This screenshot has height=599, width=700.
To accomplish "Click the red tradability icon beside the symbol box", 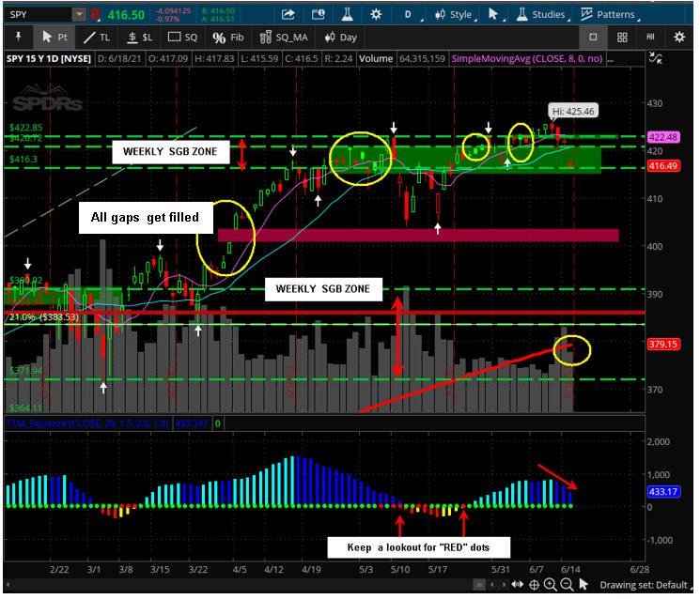I will pos(95,15).
